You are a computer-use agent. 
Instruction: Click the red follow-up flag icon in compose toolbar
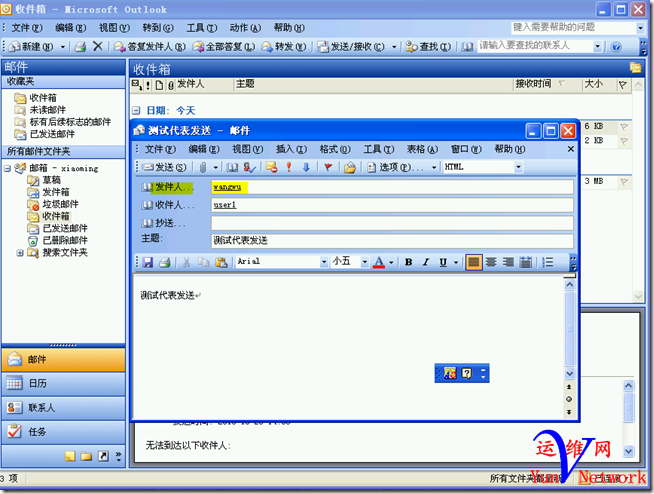(x=328, y=167)
